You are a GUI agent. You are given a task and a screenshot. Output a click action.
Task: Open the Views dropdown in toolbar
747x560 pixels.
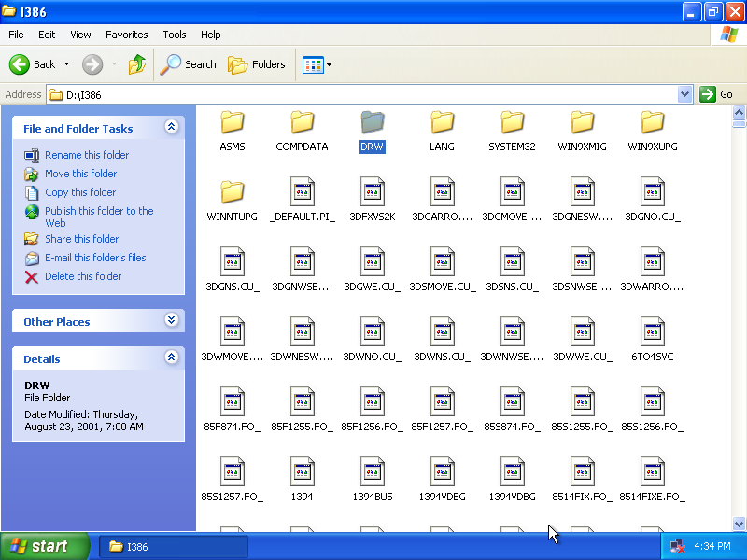point(317,64)
